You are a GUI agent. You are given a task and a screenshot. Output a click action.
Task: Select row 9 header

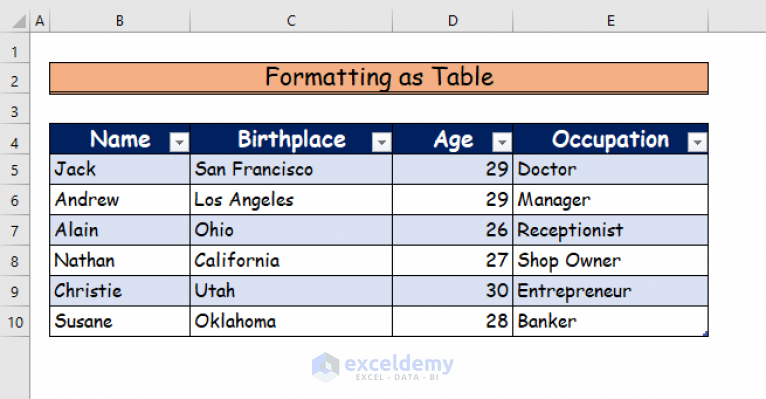tap(15, 292)
